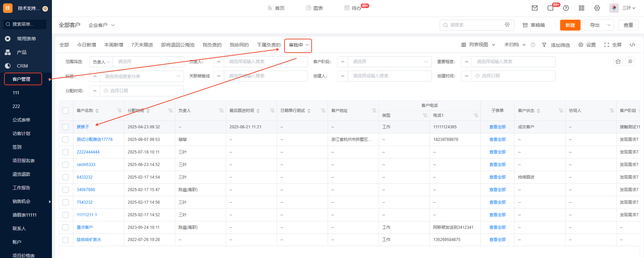
Task: Sort by 分配时间 column arrows
Action: pos(148,111)
